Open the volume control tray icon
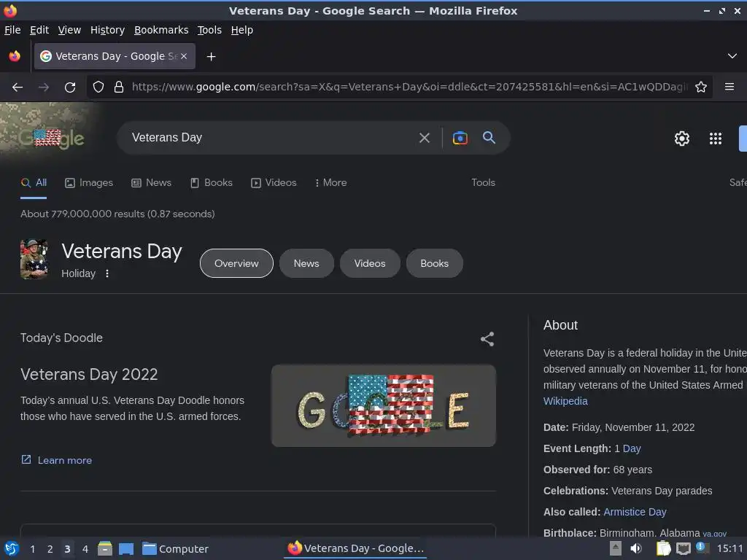 [x=636, y=548]
